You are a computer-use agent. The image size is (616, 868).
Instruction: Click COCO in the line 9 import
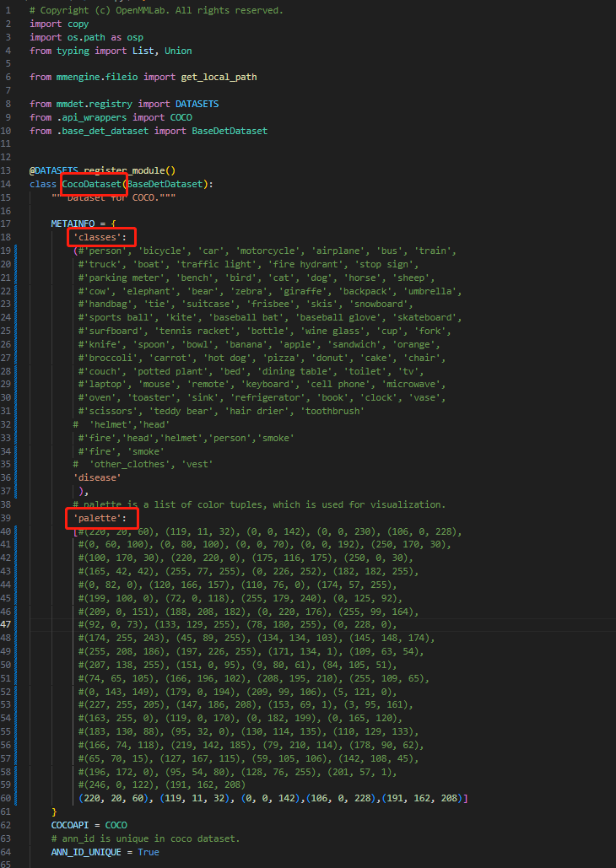[181, 117]
